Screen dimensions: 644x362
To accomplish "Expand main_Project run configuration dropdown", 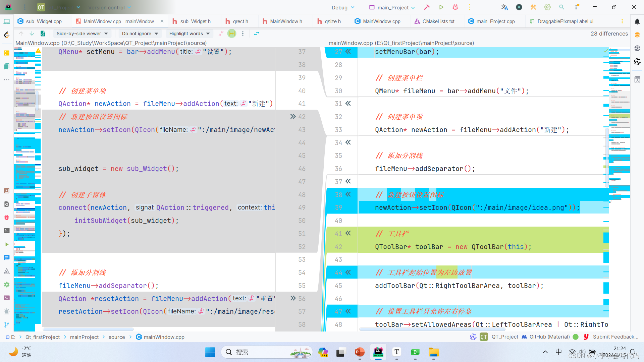I will [x=392, y=7].
